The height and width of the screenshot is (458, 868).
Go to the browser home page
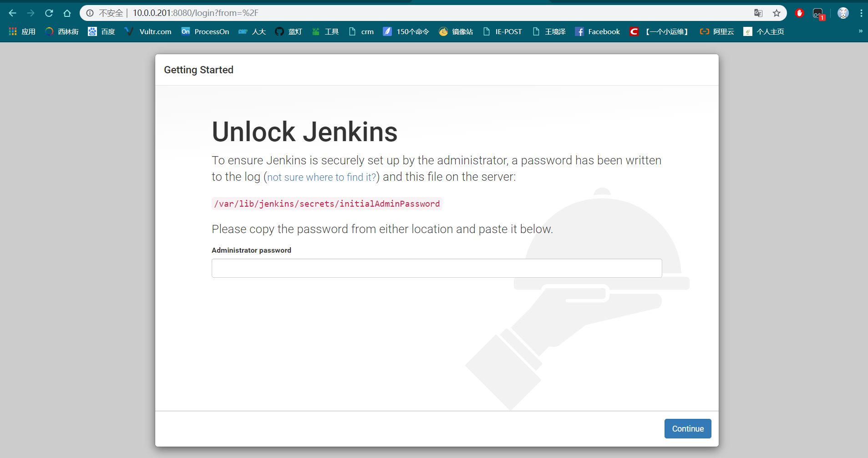67,13
